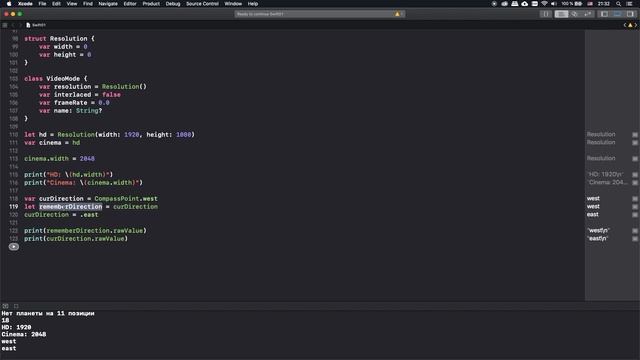Switch to the assistant editor layout

[574, 14]
